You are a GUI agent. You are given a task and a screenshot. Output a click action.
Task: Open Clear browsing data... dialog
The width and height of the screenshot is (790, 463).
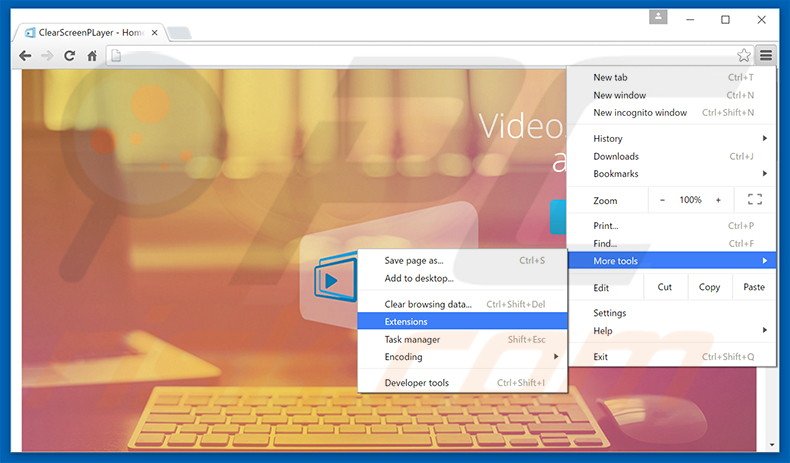pyautogui.click(x=462, y=304)
